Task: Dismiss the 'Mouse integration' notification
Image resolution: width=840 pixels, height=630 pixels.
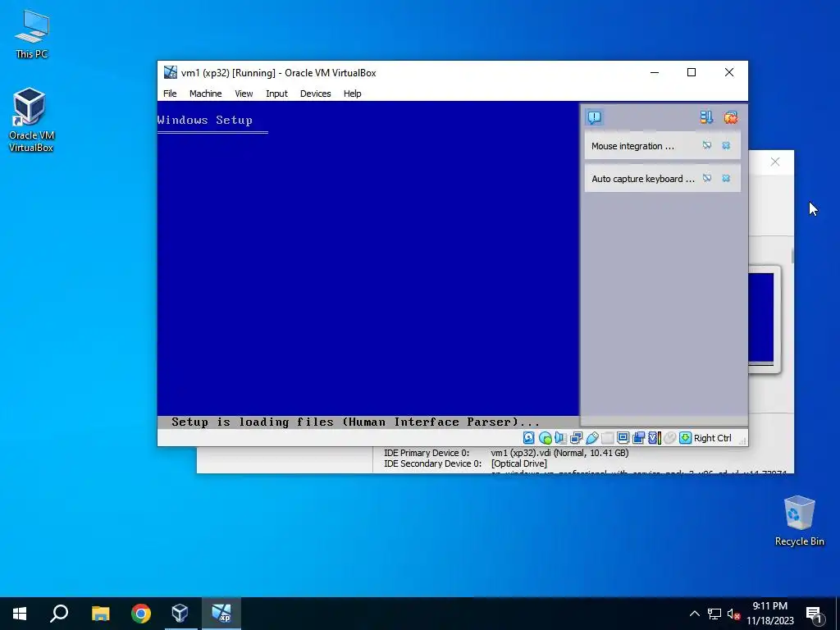Action: (x=726, y=145)
